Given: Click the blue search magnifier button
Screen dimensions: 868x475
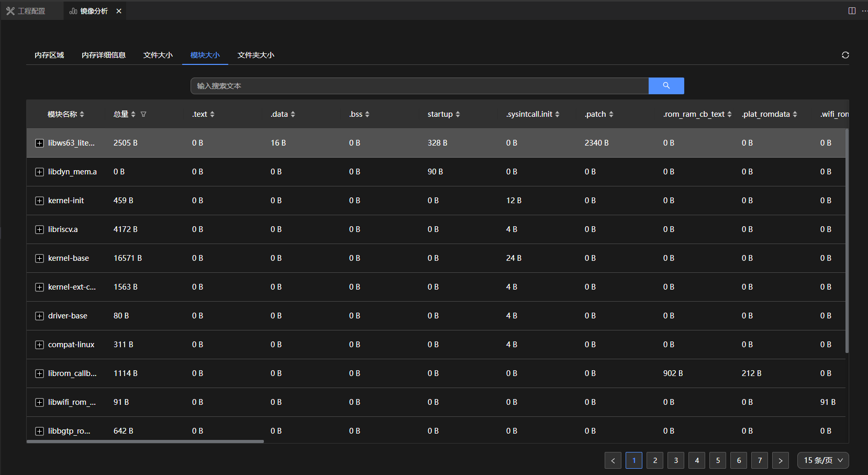Looking at the screenshot, I should (666, 86).
